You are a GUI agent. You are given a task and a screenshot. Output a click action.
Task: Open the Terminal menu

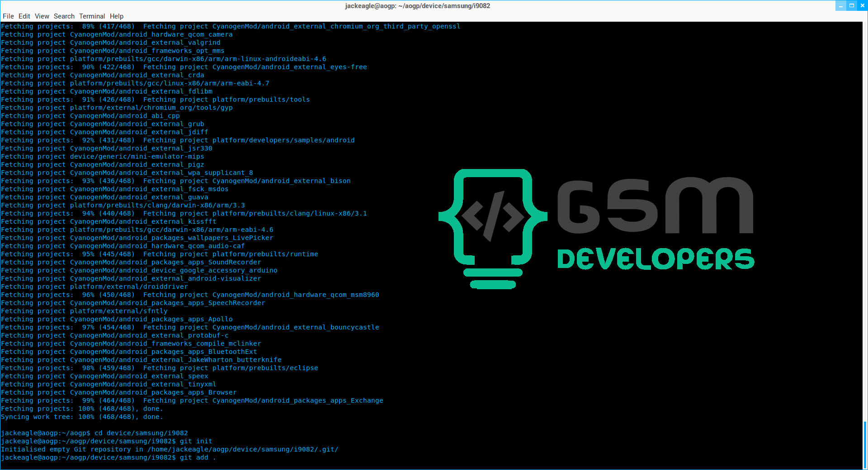pos(92,16)
